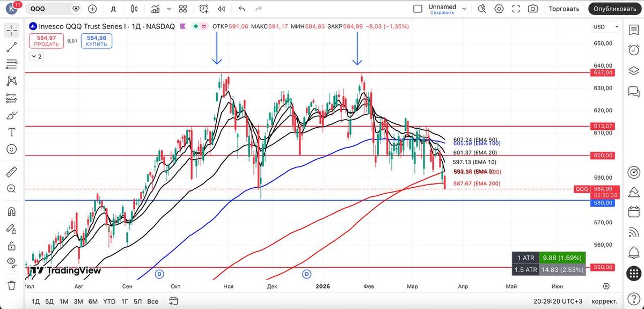Click the Торговать button
644x309 pixels.
tap(564, 9)
